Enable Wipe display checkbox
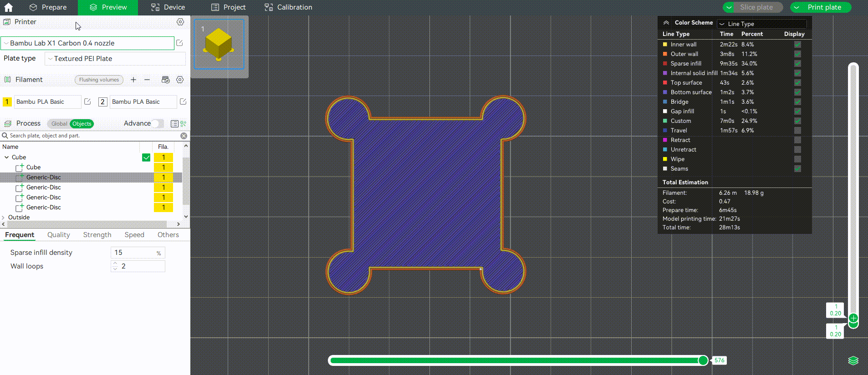 point(797,159)
